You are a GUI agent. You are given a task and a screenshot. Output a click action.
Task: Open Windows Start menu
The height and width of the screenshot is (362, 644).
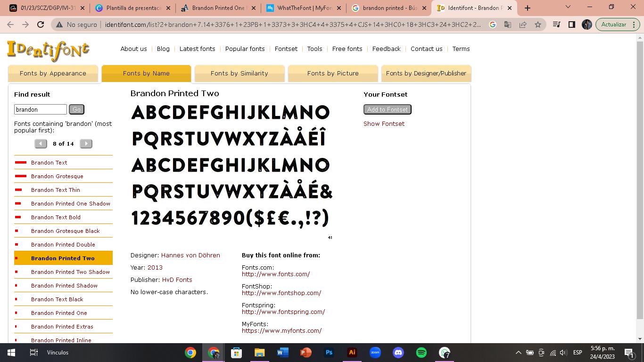click(11, 353)
